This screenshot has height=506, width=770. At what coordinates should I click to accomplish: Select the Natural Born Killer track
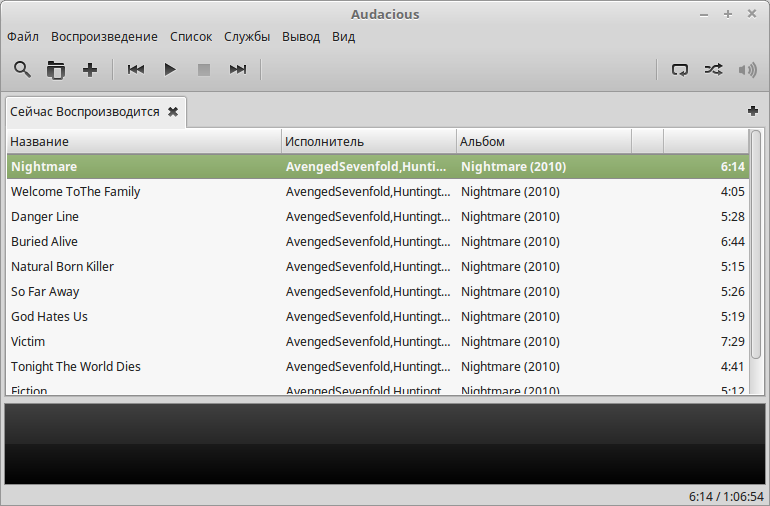(x=378, y=267)
